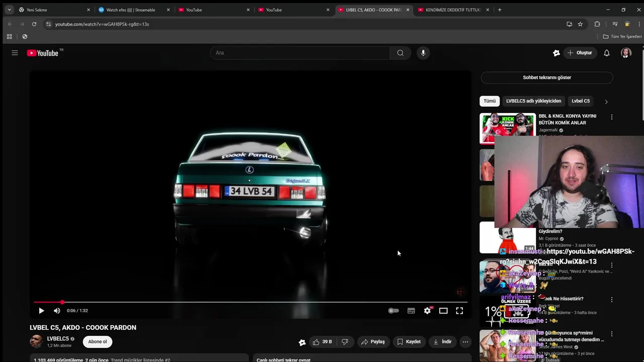Click the Oluştur create button
This screenshot has width=644, height=362.
(x=580, y=53)
